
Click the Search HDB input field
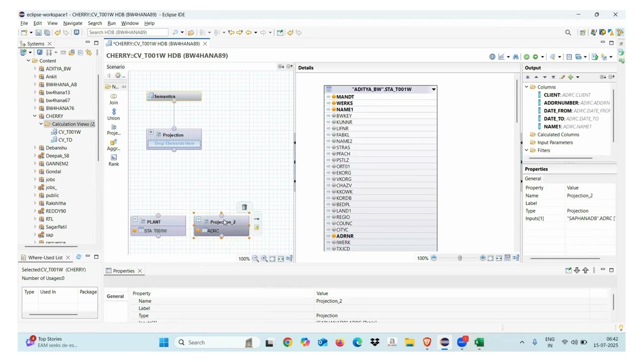pos(127,33)
